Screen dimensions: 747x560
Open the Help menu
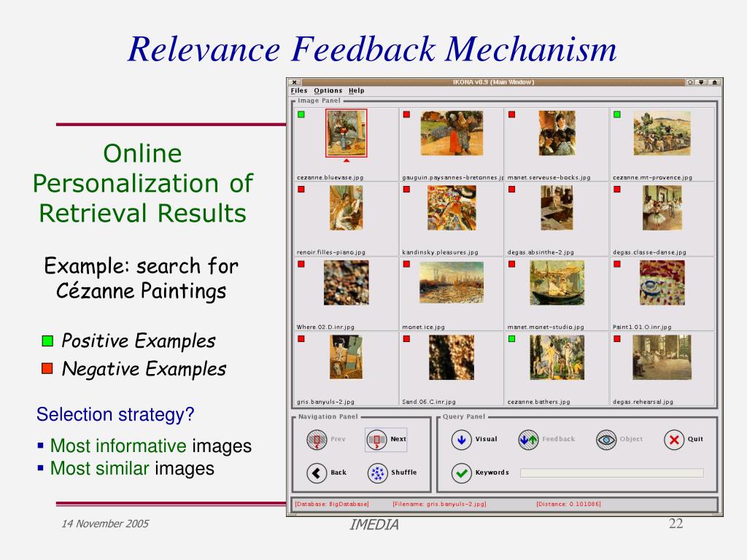pyautogui.click(x=356, y=90)
